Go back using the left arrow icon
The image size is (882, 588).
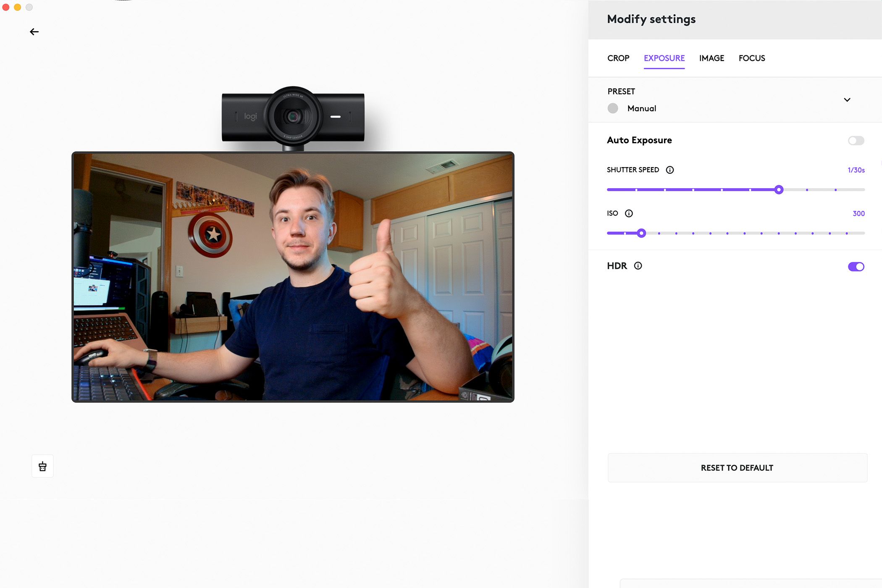coord(34,32)
